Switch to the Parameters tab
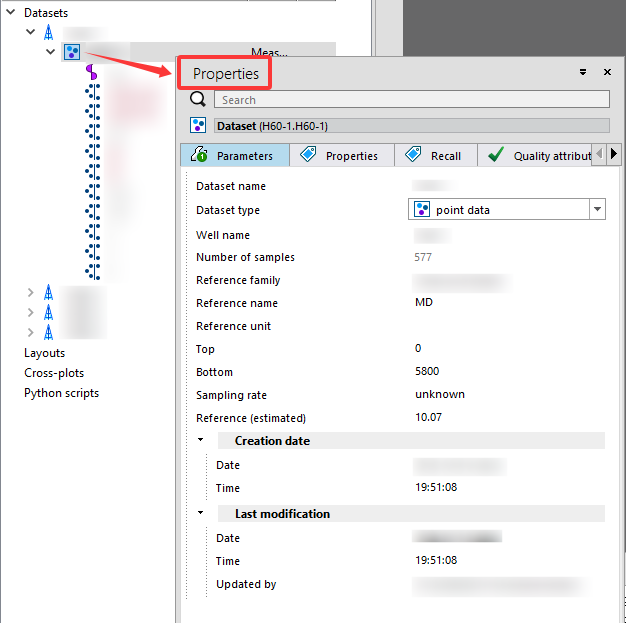626x623 pixels. (x=235, y=155)
